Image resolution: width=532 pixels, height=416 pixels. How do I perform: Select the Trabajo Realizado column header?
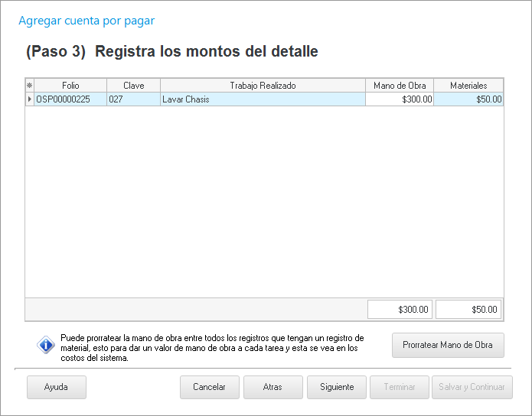(263, 86)
